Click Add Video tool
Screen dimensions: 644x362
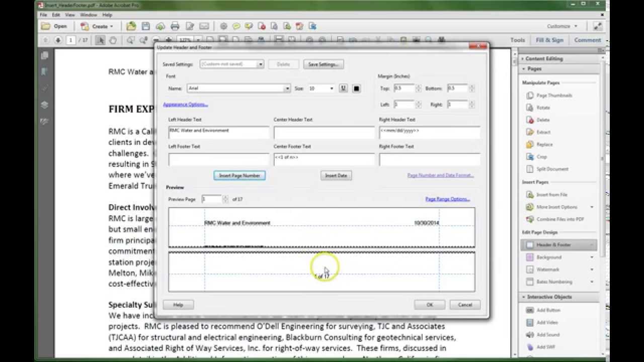pyautogui.click(x=542, y=322)
